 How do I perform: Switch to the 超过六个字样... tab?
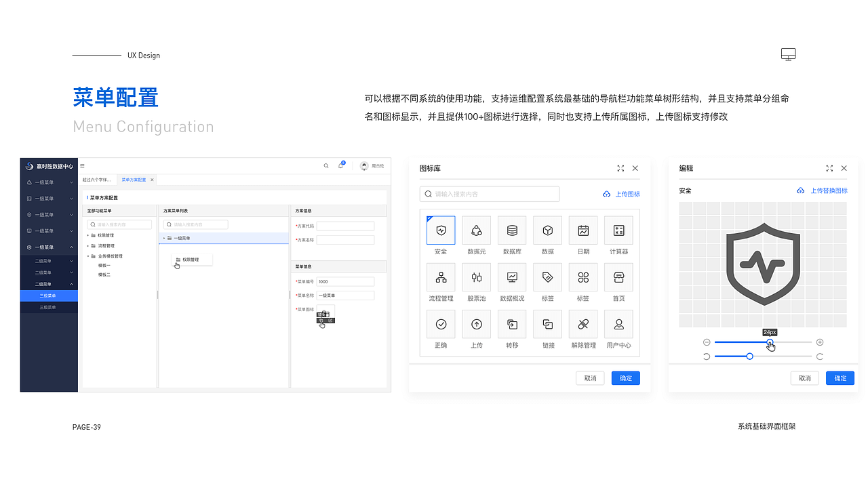(97, 180)
